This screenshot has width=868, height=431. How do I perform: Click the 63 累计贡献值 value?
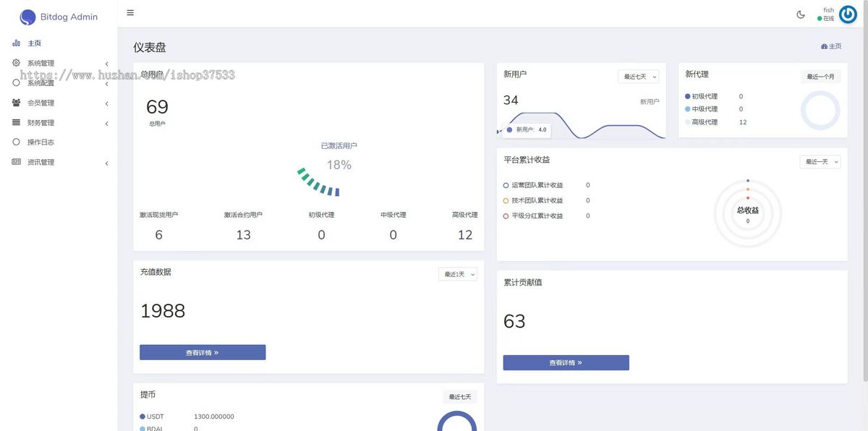[x=514, y=321]
